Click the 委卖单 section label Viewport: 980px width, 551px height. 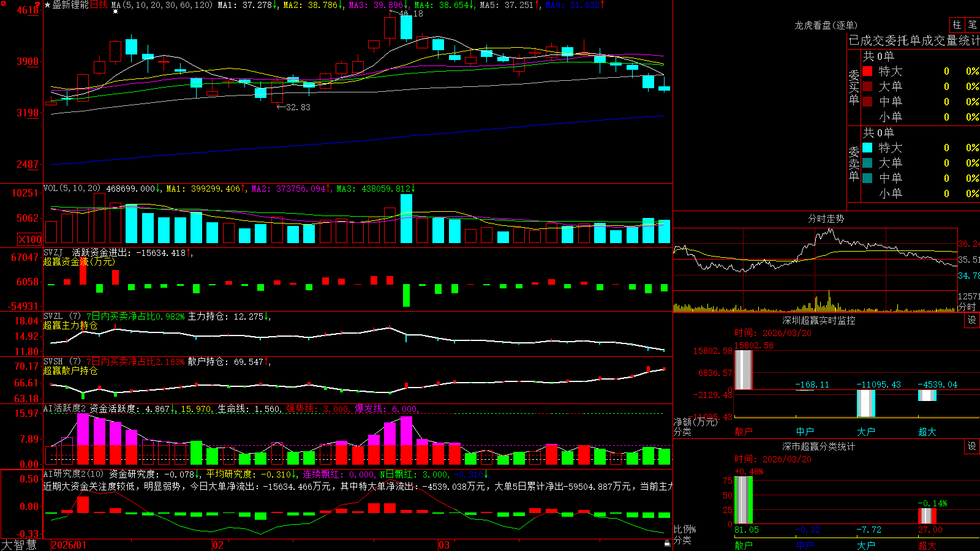(854, 163)
